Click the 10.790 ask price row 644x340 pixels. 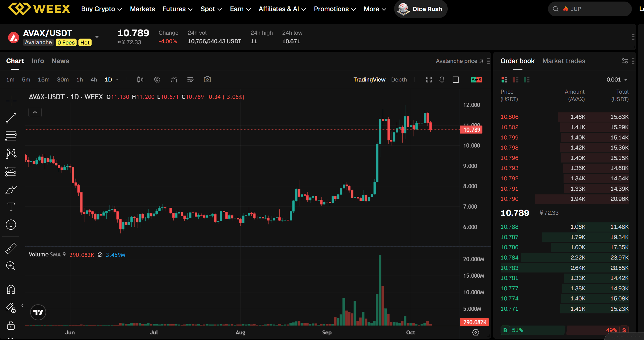(x=564, y=199)
